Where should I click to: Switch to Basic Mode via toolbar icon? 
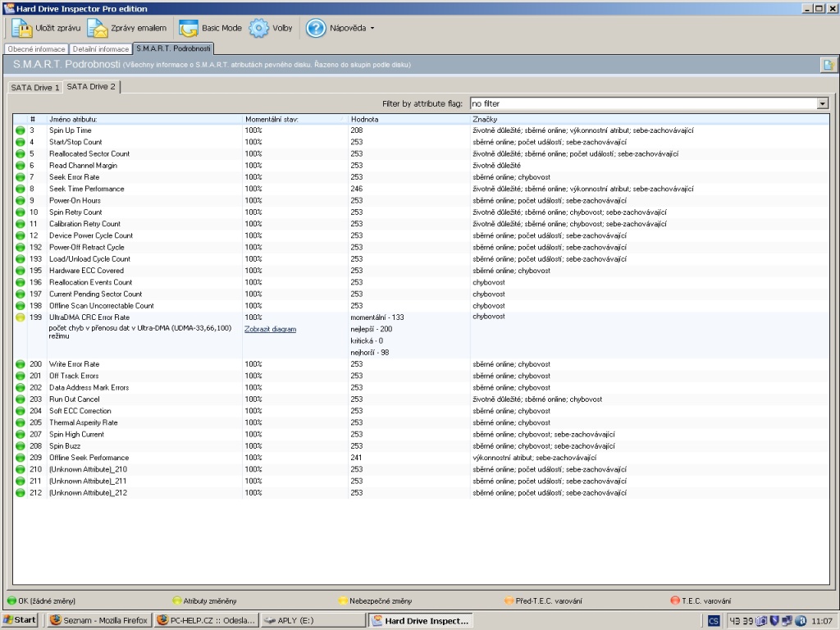pos(189,28)
